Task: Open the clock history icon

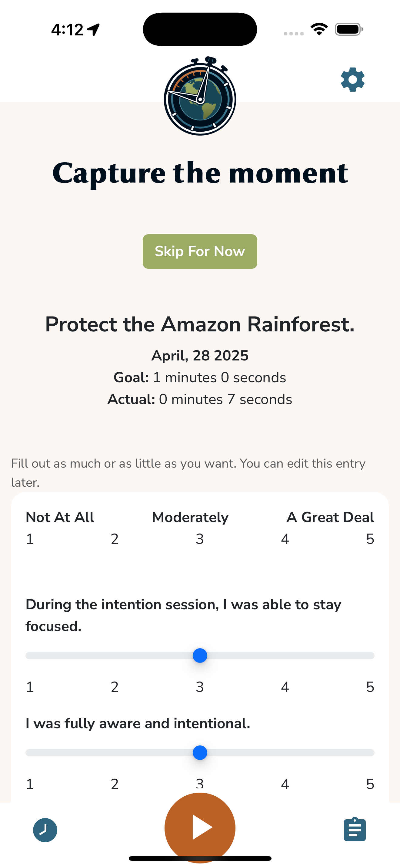Action: tap(45, 830)
